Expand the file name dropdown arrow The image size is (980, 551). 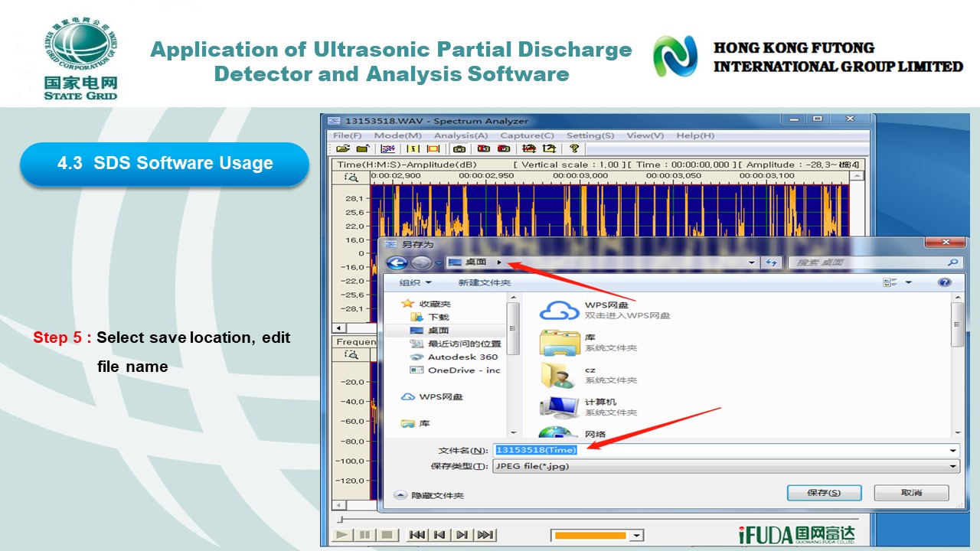tap(953, 451)
